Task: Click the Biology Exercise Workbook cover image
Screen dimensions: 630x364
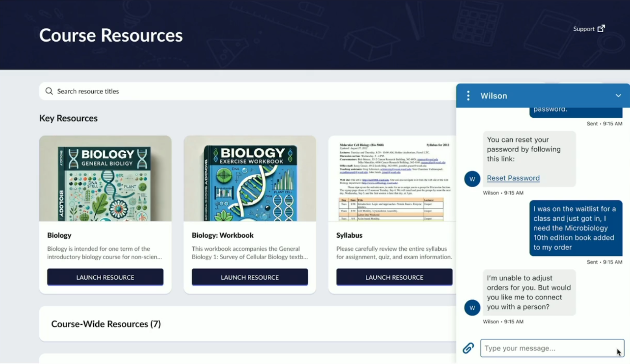Action: (x=250, y=179)
